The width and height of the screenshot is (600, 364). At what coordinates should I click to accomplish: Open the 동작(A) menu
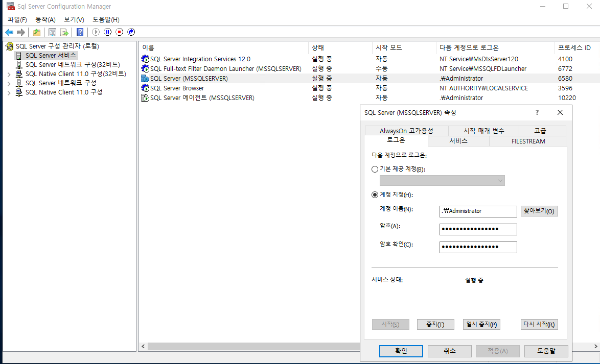[x=45, y=19]
